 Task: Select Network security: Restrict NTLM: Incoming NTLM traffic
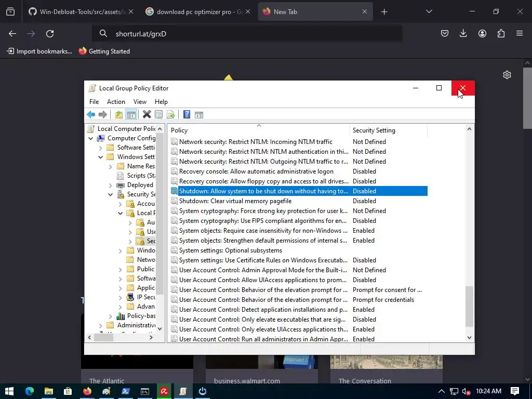[x=299, y=142]
